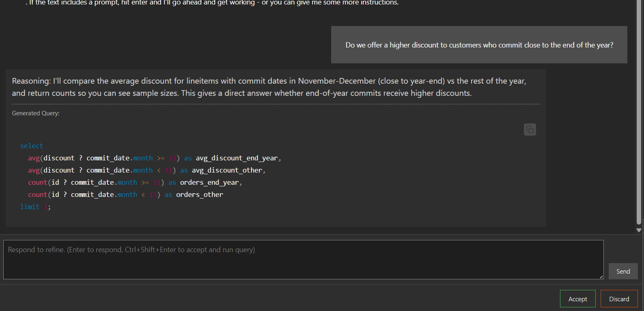Image resolution: width=644 pixels, height=311 pixels.
Task: Copy the generated query to clipboard
Action: click(x=530, y=130)
